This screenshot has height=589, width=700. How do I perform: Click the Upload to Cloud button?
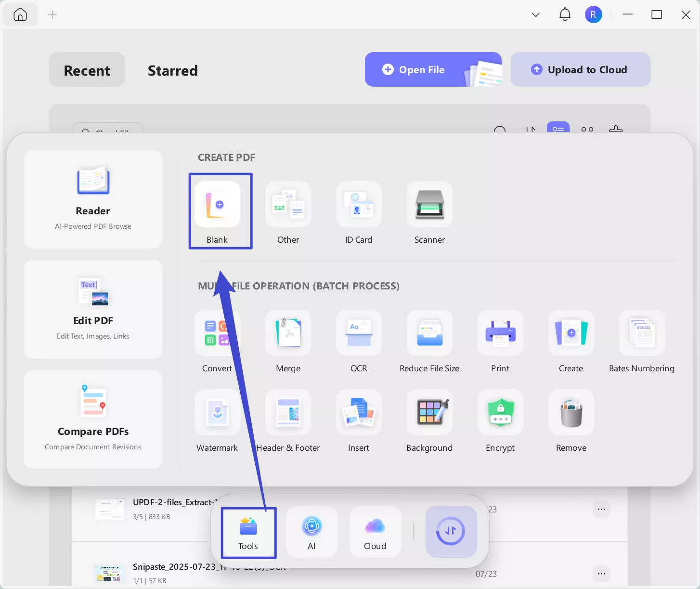580,69
